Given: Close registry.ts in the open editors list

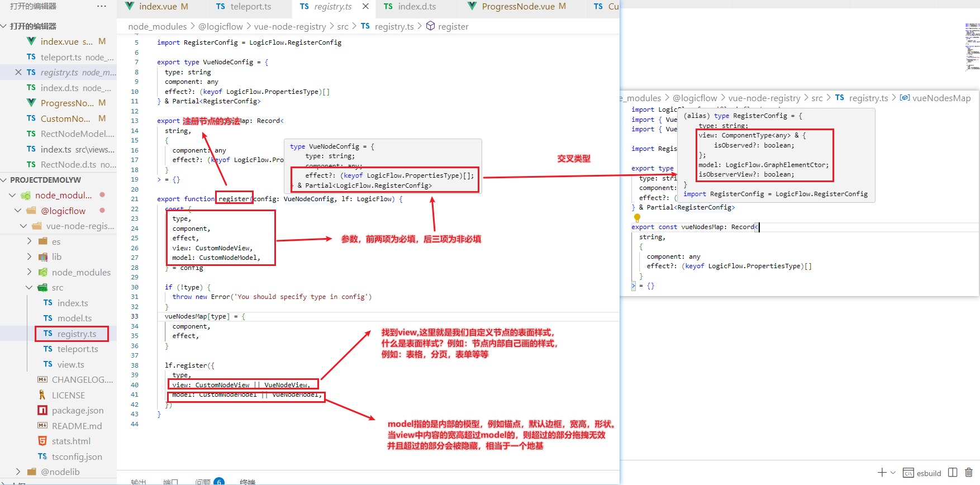Looking at the screenshot, I should point(18,72).
